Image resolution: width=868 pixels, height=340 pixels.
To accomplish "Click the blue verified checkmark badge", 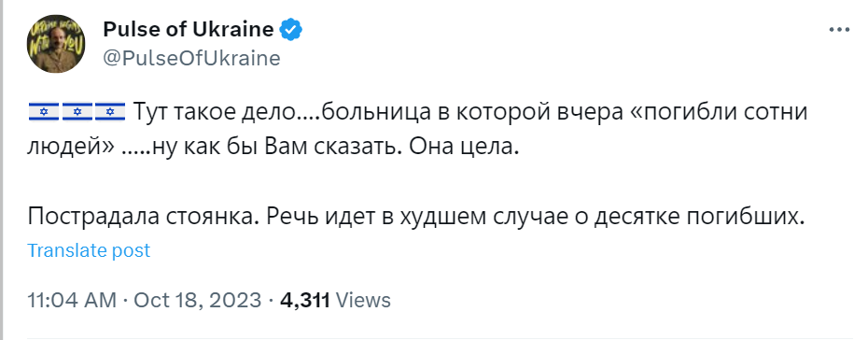I will (x=290, y=30).
